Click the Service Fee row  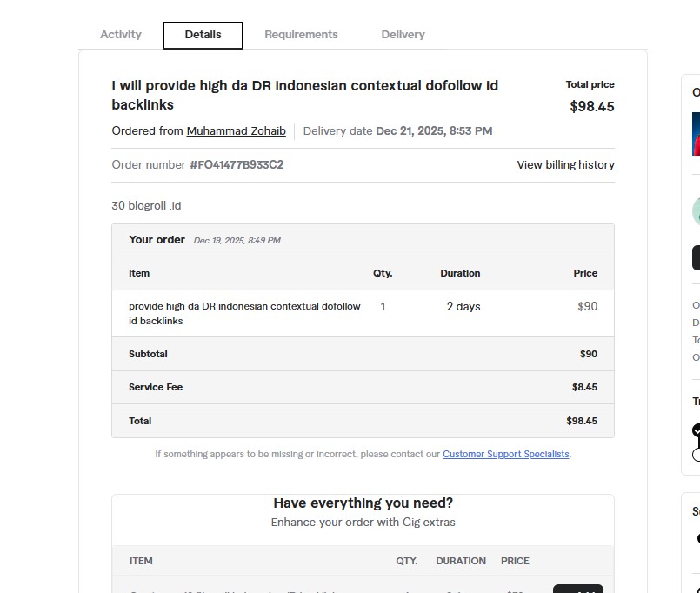[x=363, y=387]
